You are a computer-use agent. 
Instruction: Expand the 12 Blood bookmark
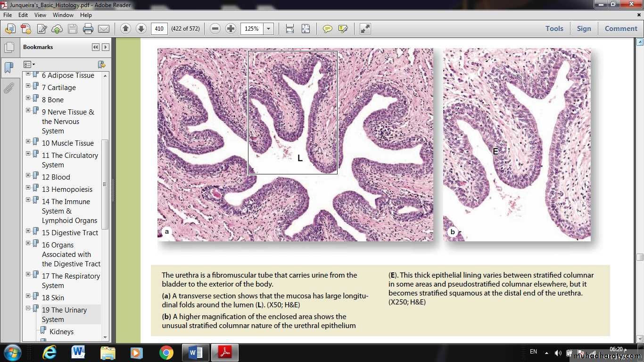click(28, 177)
